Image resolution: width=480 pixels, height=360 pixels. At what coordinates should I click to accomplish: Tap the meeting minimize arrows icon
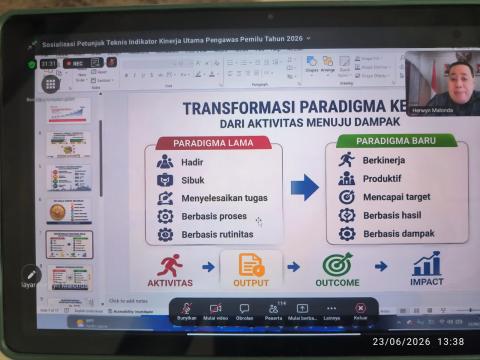click(33, 45)
